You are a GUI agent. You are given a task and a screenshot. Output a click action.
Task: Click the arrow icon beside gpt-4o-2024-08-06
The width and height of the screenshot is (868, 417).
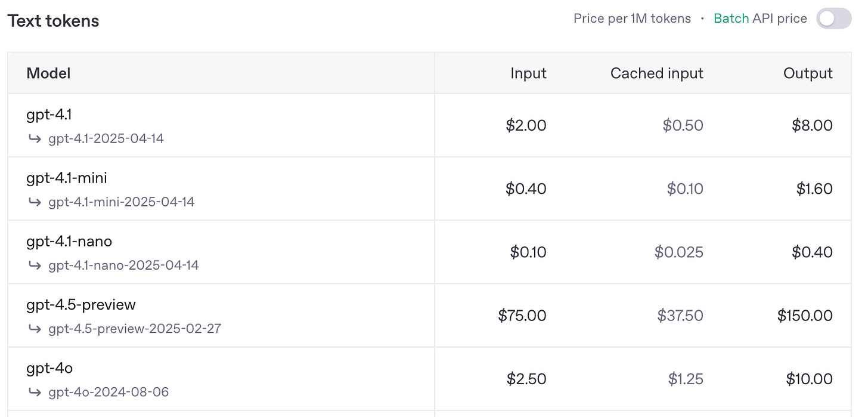pos(34,392)
